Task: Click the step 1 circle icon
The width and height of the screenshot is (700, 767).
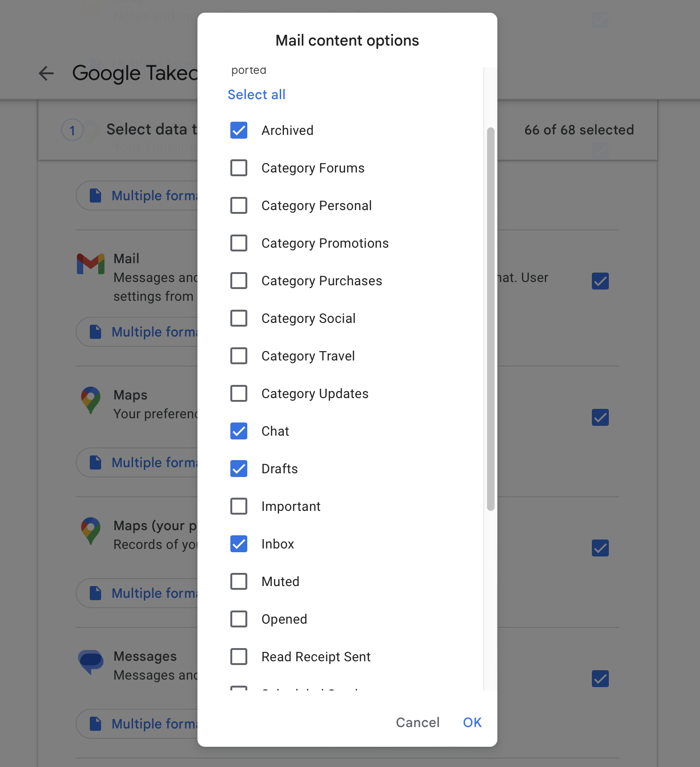Action: (x=72, y=130)
